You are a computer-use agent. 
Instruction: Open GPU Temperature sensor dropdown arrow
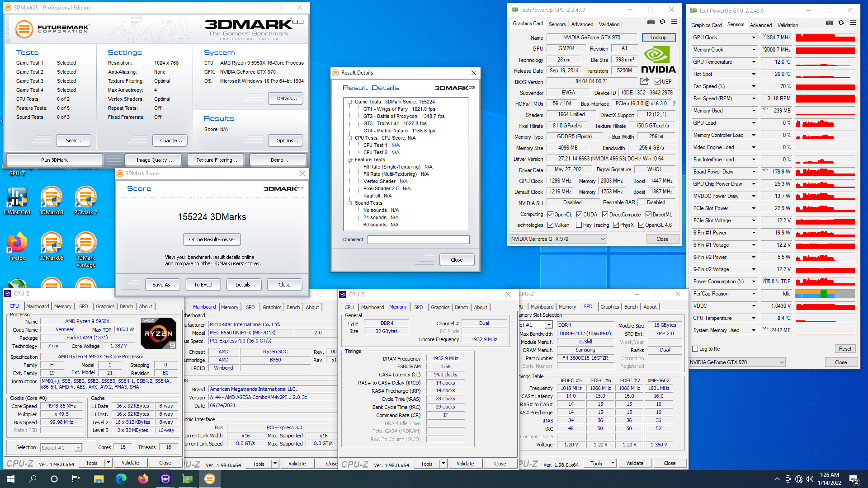pos(754,62)
